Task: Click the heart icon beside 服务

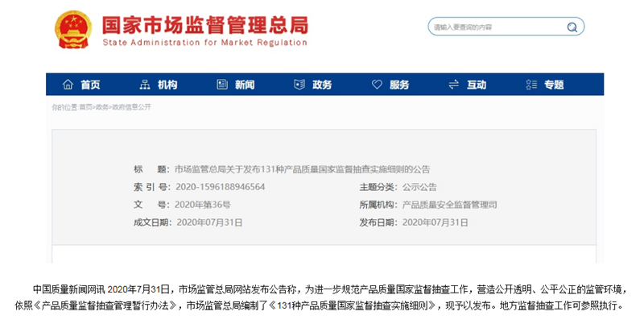Action: point(377,85)
